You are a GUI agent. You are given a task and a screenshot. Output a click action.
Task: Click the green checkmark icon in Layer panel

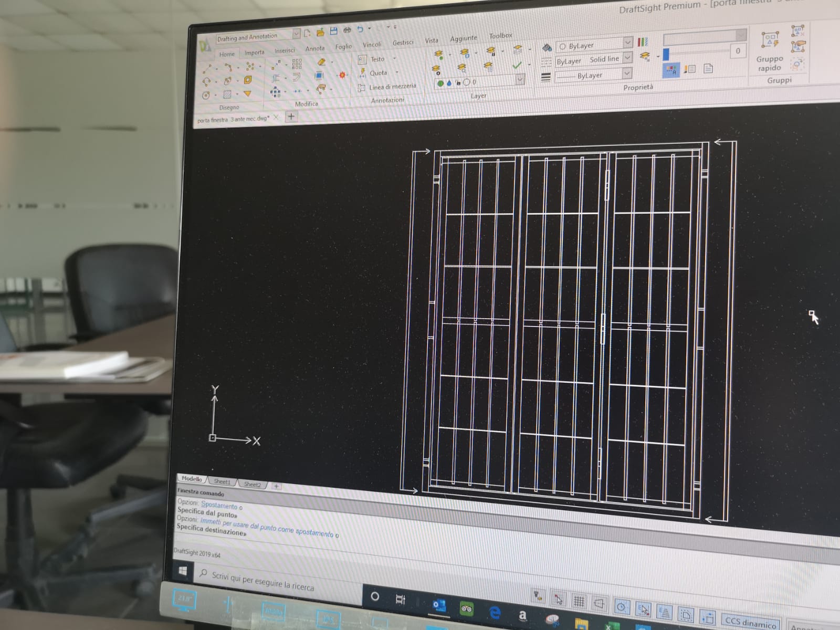pos(517,65)
